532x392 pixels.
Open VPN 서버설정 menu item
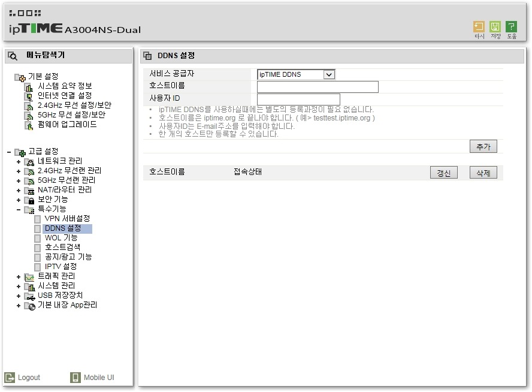point(67,219)
